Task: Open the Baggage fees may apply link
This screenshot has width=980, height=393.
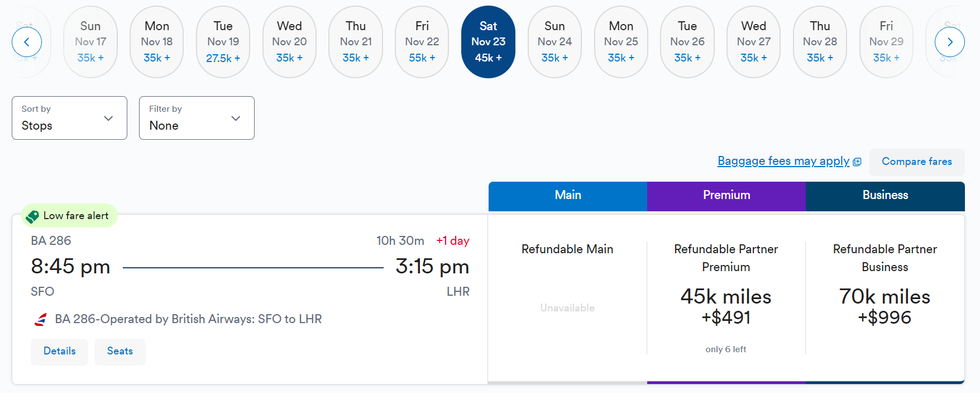Action: click(x=783, y=161)
